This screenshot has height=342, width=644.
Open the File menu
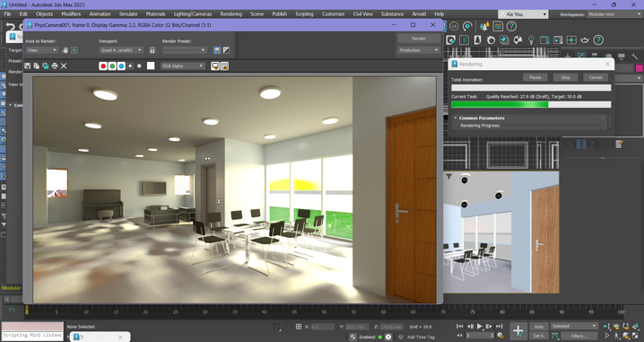click(x=7, y=14)
